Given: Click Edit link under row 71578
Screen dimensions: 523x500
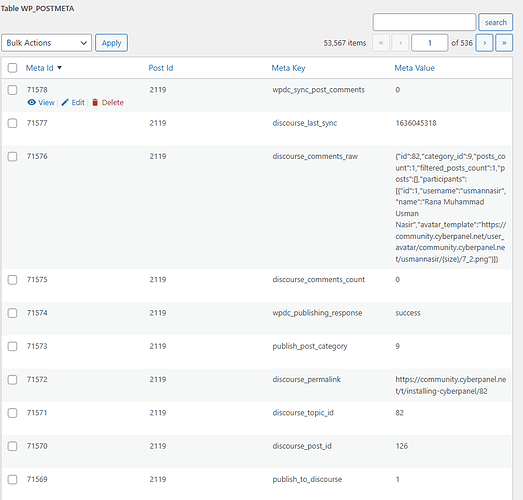Looking at the screenshot, I should point(78,102).
